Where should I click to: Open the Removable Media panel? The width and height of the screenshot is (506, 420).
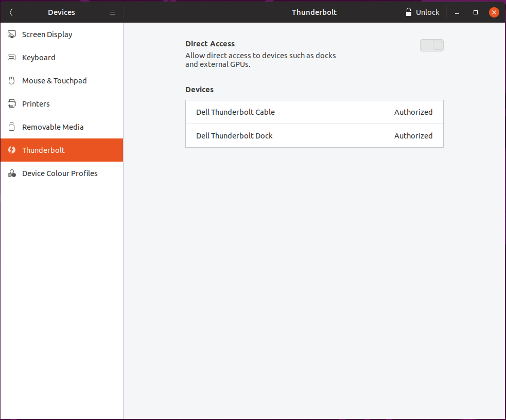tap(62, 127)
